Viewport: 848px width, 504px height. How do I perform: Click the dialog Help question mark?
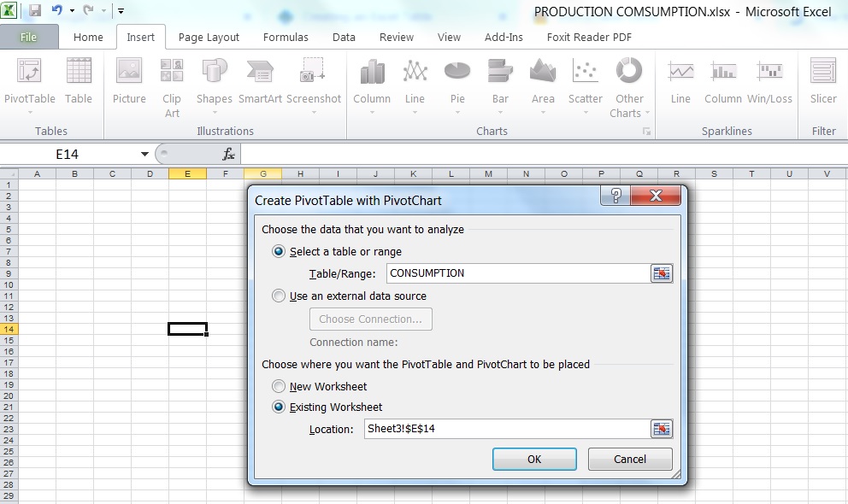point(616,196)
